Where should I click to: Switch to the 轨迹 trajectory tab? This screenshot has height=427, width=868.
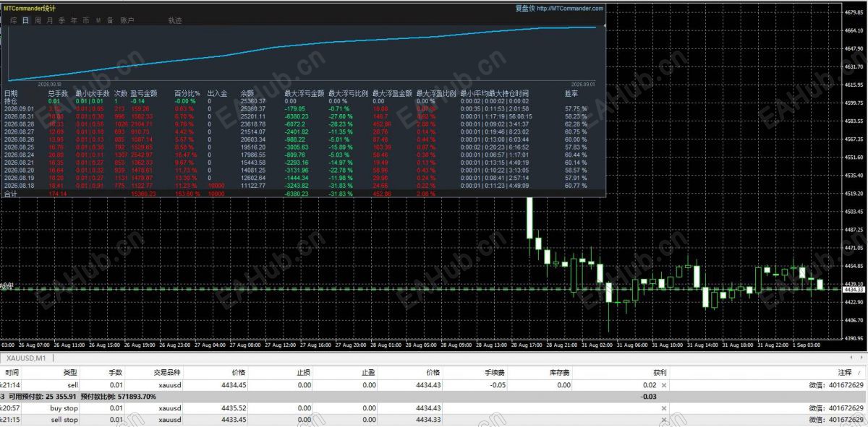(x=174, y=21)
